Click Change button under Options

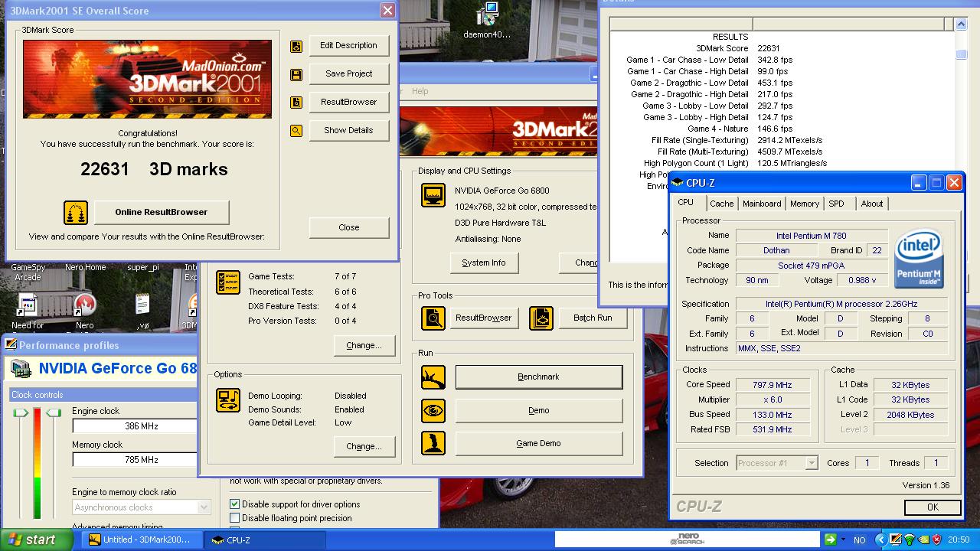tap(364, 447)
